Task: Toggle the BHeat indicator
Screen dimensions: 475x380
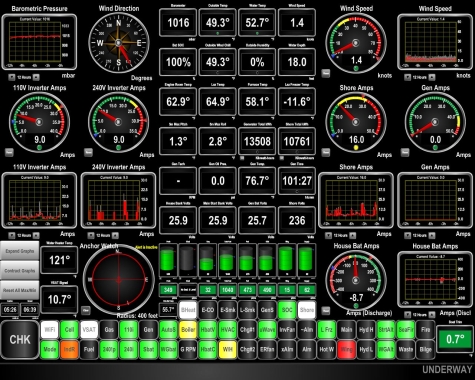Action: (x=188, y=310)
